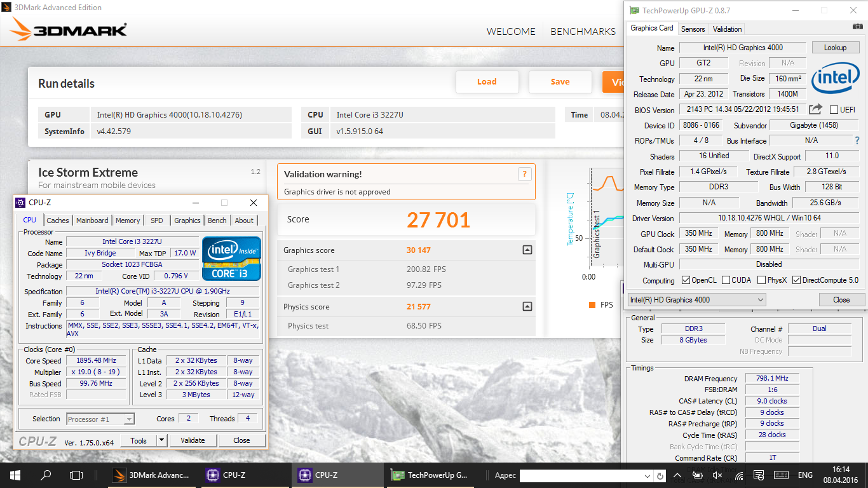This screenshot has width=868, height=488.
Task: Open the touch keyboard tray icon
Action: pos(782,475)
